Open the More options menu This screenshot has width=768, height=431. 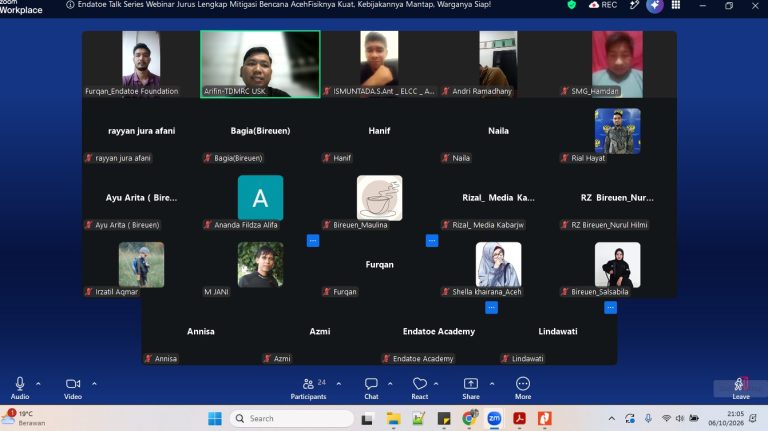click(x=523, y=388)
